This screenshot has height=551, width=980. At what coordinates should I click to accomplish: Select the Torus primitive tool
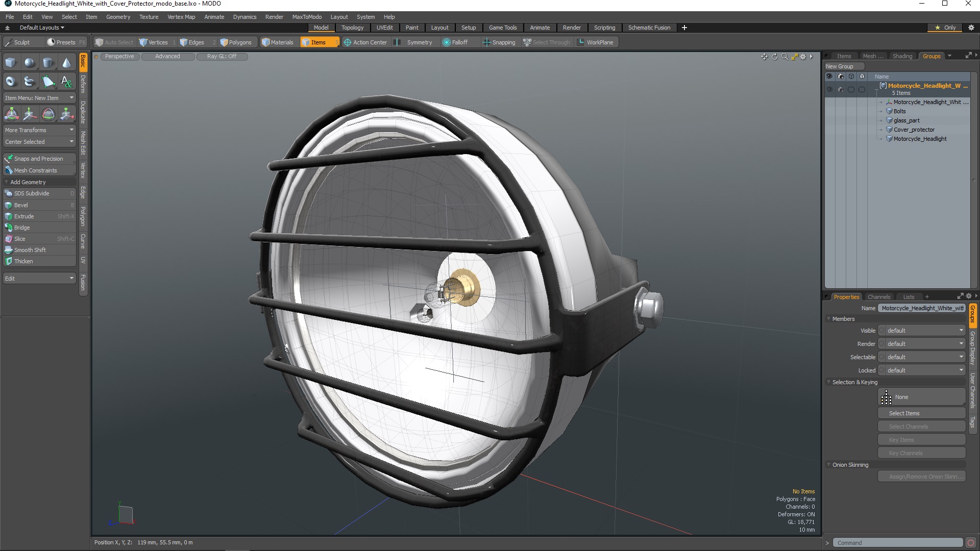pyautogui.click(x=11, y=82)
